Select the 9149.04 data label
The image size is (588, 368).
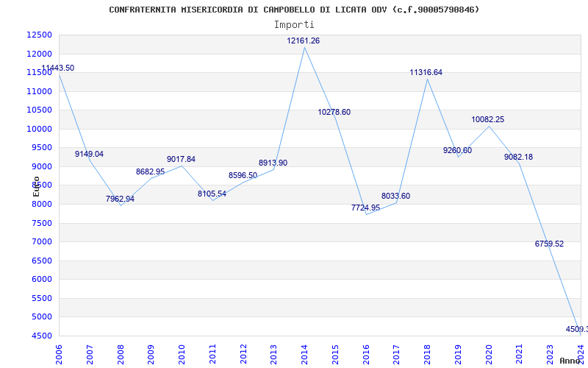pos(89,154)
